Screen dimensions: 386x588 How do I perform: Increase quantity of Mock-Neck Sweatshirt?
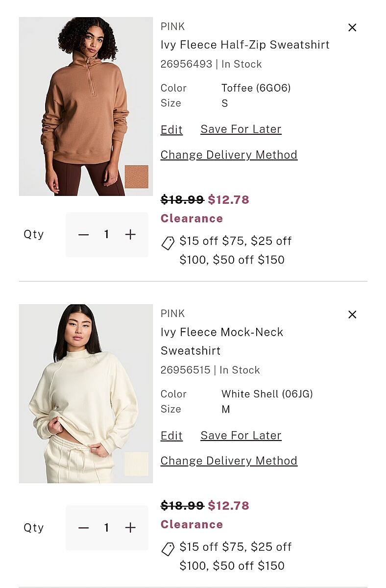coord(130,528)
